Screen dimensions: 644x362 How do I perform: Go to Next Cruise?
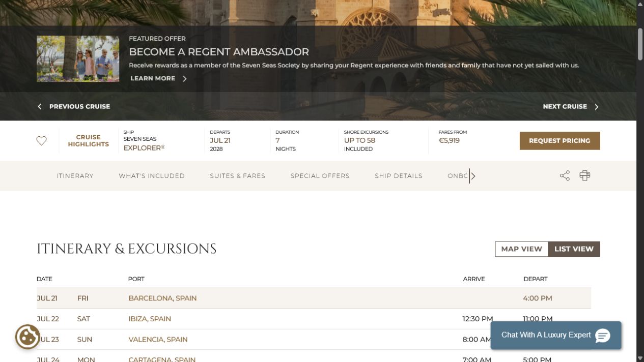(565, 106)
